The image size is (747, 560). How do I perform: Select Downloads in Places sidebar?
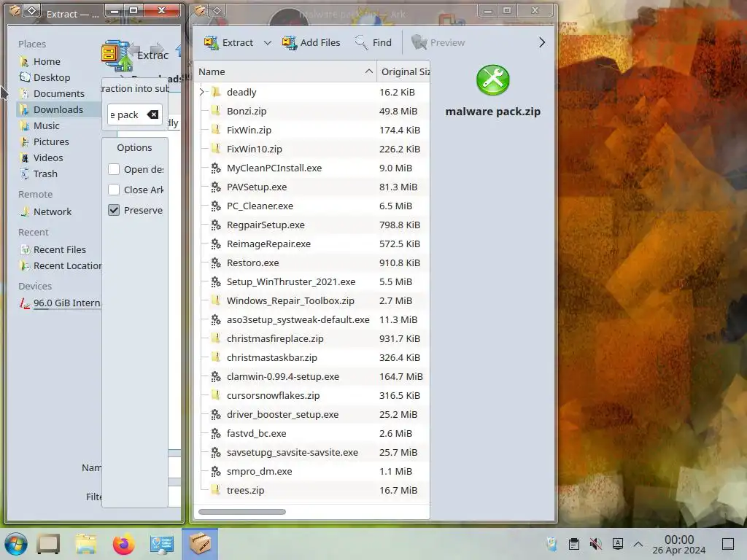click(58, 109)
